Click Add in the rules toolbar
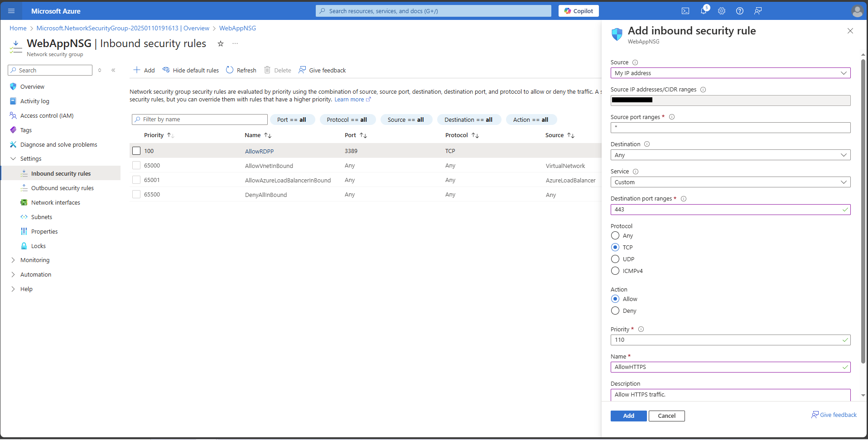The image size is (868, 440). (x=144, y=70)
